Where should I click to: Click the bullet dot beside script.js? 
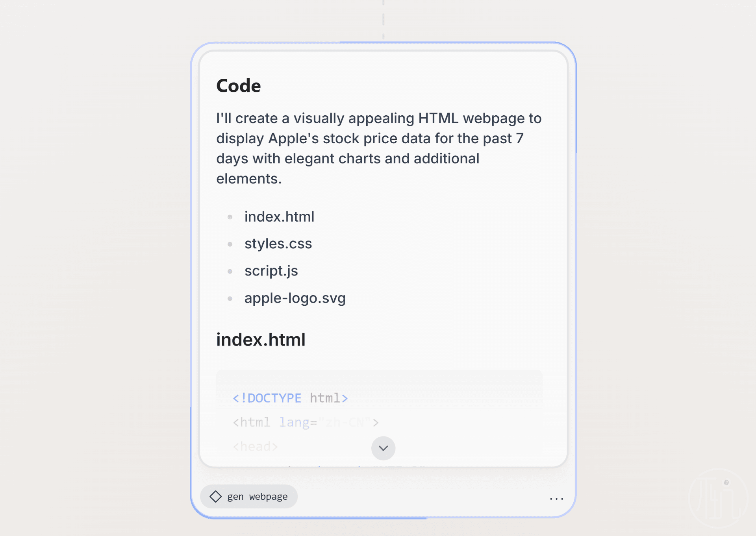tap(230, 271)
